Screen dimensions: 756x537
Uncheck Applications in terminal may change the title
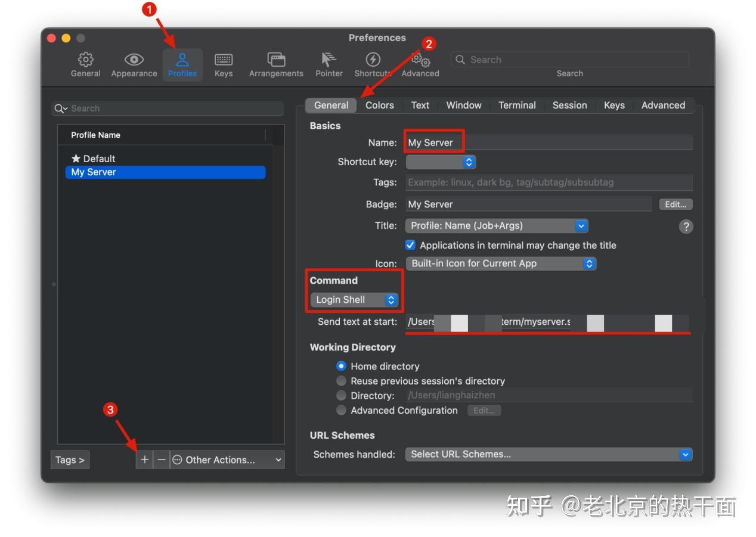[410, 245]
